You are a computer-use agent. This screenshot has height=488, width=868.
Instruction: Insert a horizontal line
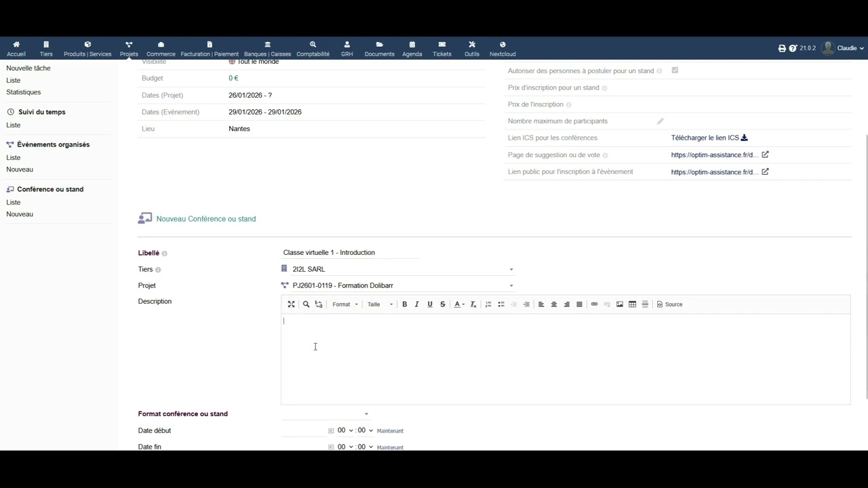pos(645,304)
